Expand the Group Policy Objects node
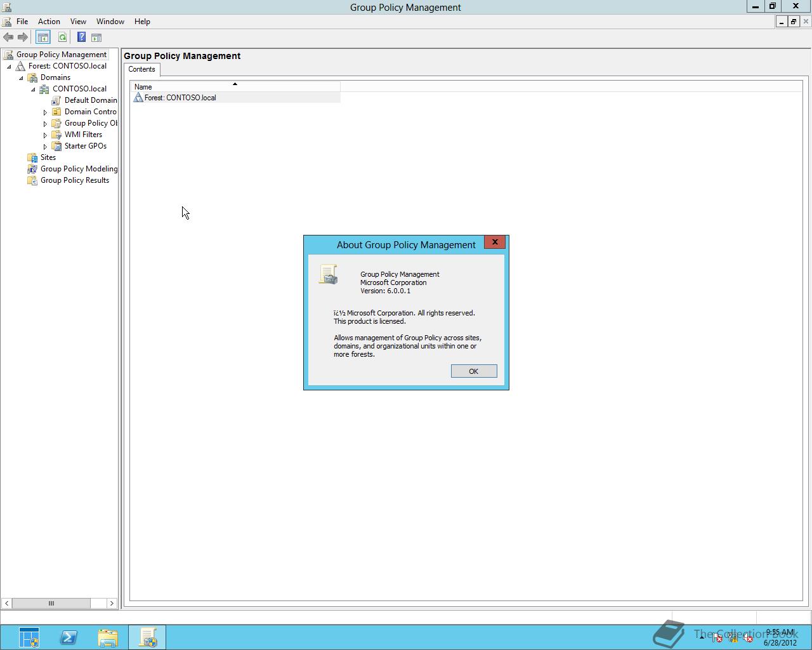 tap(45, 124)
